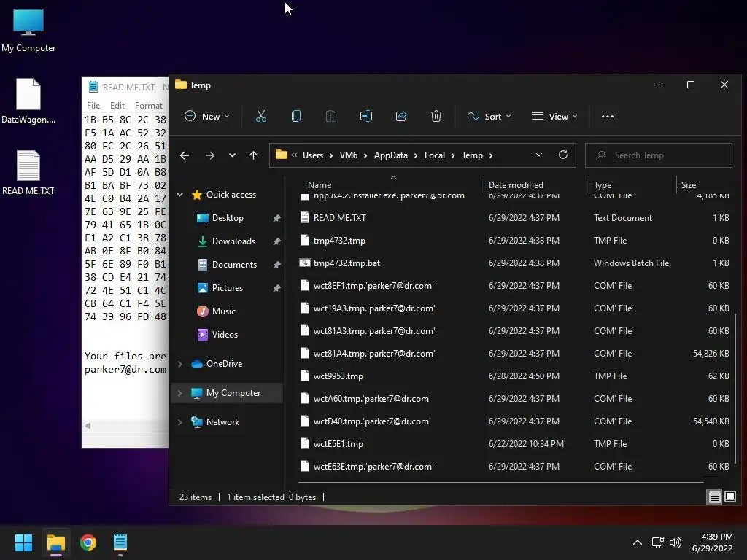Click Users in the address breadcrumb
The image size is (747, 560).
click(x=313, y=155)
